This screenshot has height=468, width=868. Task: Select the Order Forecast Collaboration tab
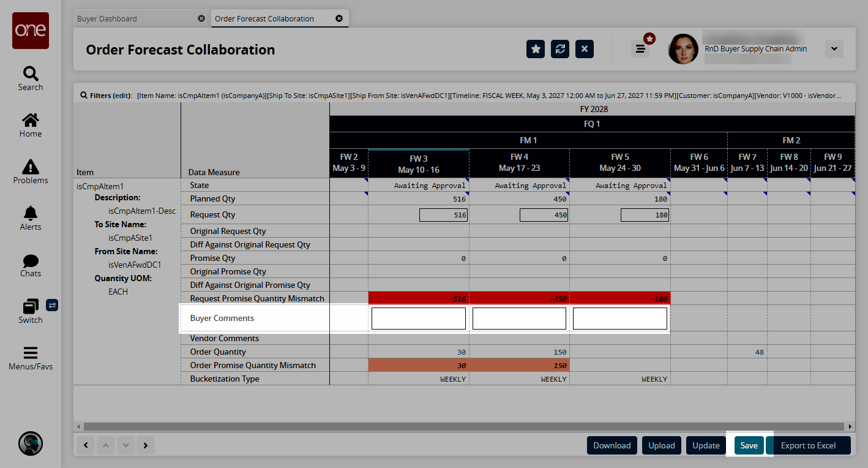tap(264, 18)
